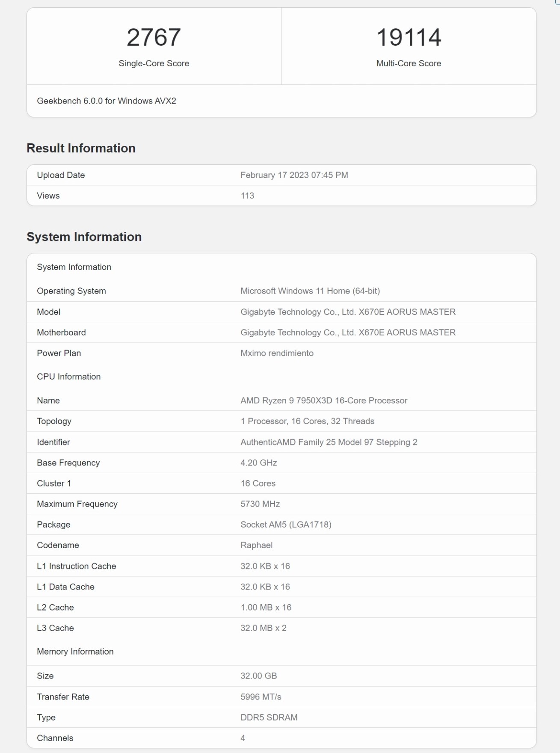Select Microsoft Windows 11 Home (64-bit) value

[x=310, y=291]
